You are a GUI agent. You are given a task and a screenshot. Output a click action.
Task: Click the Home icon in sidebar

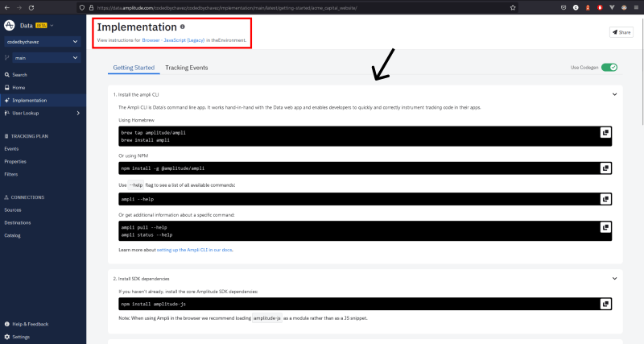[x=7, y=88]
